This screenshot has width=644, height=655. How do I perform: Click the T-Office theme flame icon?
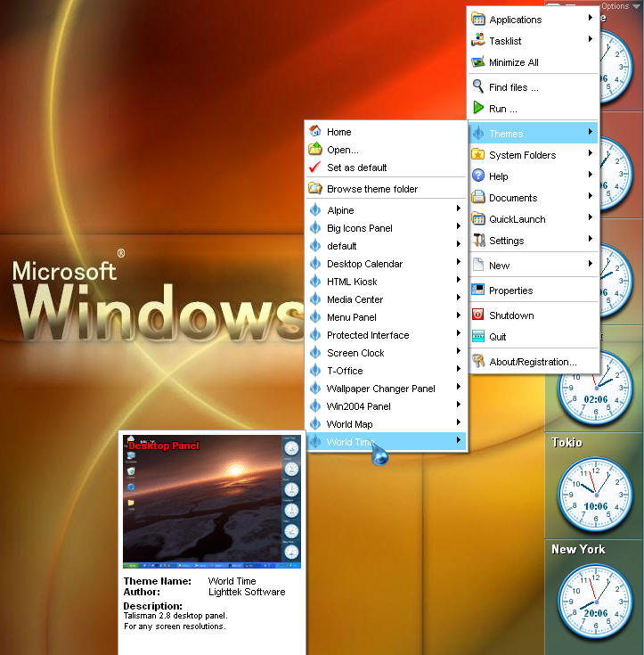(315, 370)
